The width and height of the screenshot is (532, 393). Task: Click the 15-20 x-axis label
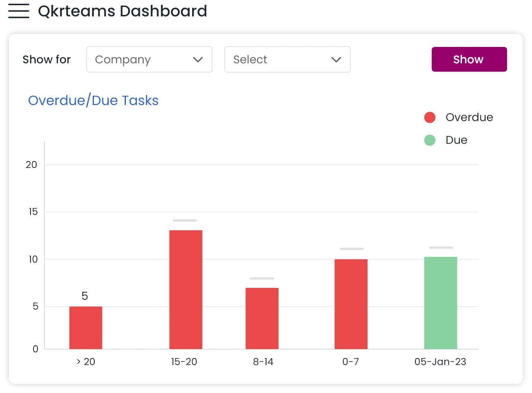[184, 362]
